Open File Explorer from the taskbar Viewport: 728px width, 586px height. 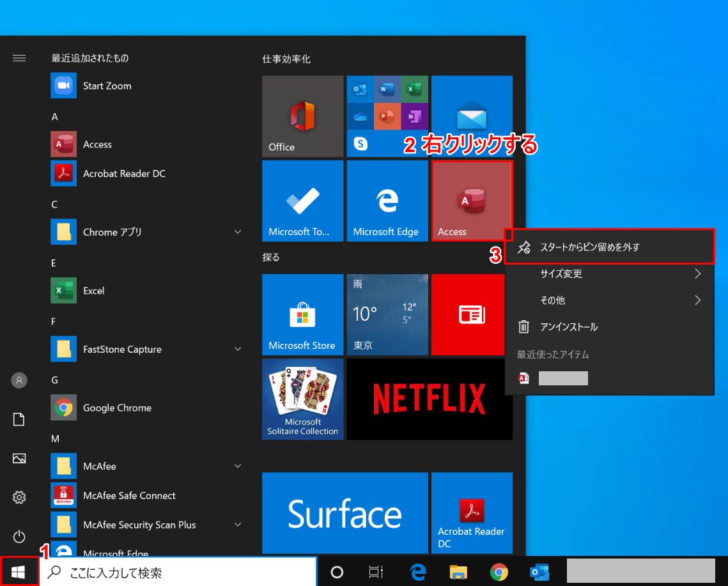coord(458,572)
